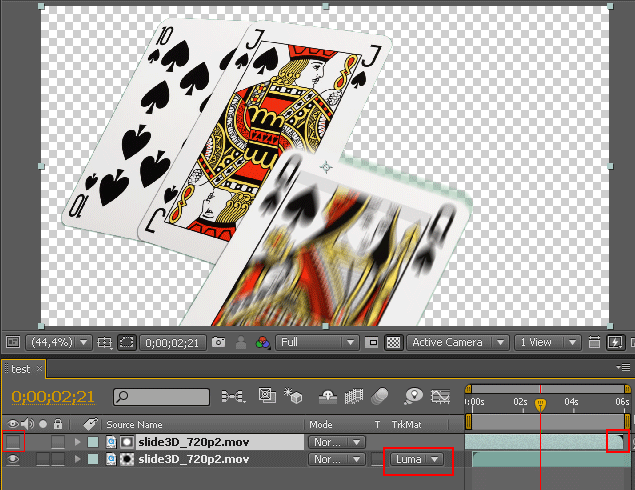Viewport: 635px width, 490px height.
Task: Switch to the test composition tab
Action: pyautogui.click(x=20, y=369)
